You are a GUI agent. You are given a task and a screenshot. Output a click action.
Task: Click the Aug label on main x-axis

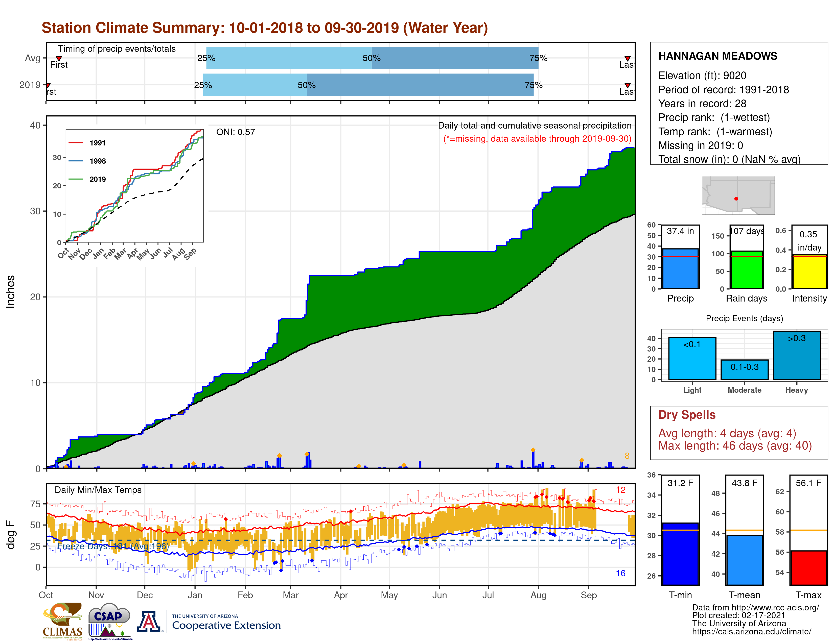[538, 595]
